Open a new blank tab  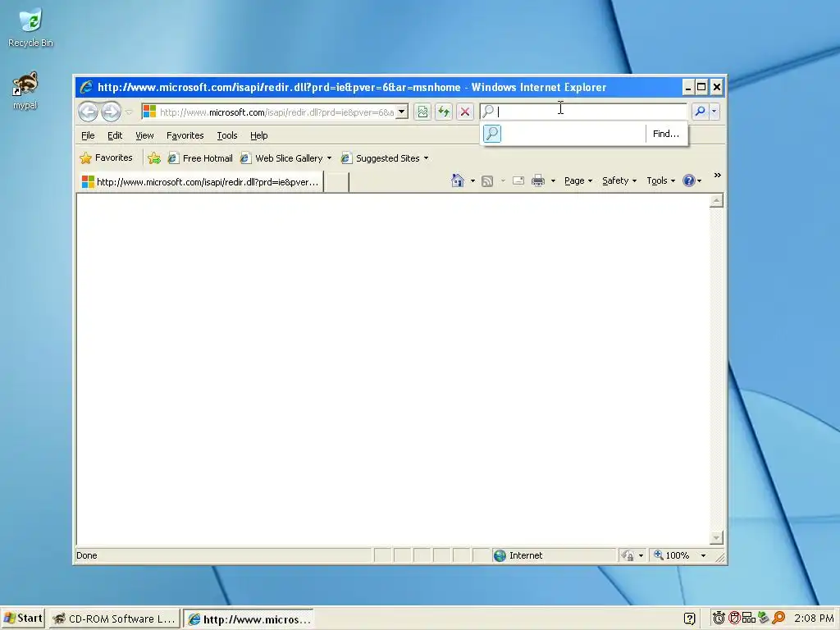(337, 182)
